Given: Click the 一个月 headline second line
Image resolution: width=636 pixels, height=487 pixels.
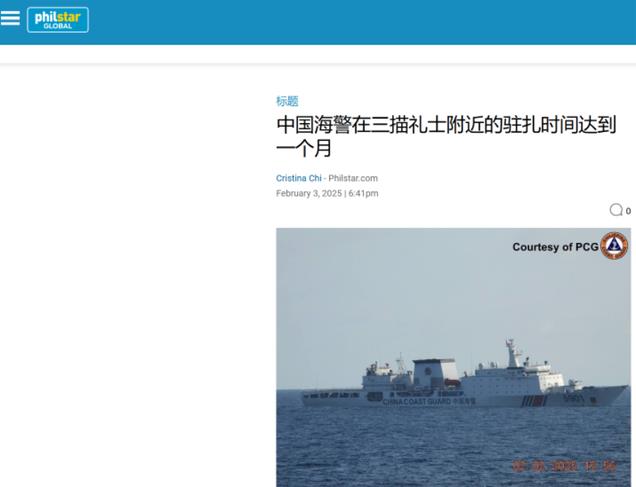Looking at the screenshot, I should (x=304, y=148).
